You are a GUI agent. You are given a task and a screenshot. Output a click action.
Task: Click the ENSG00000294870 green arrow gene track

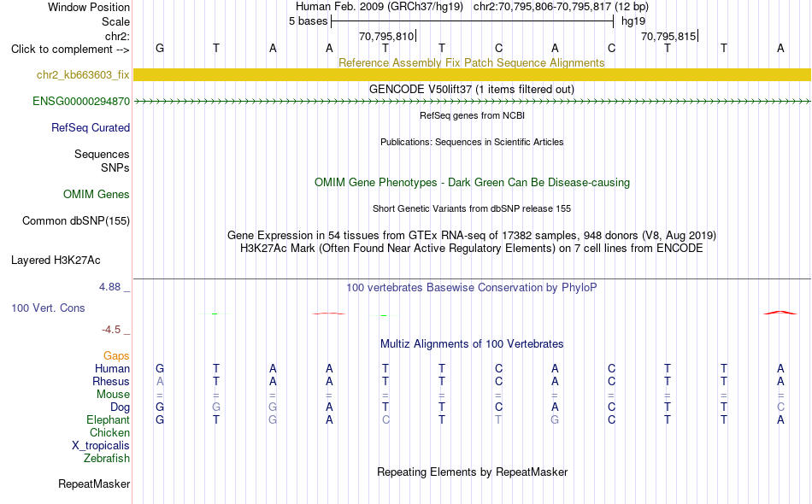click(x=473, y=102)
